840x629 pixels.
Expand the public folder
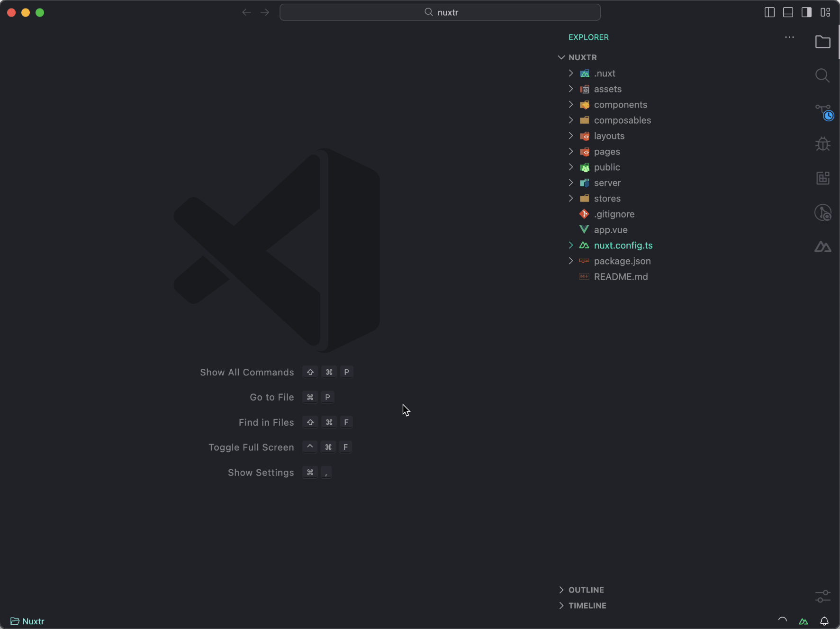(x=571, y=167)
